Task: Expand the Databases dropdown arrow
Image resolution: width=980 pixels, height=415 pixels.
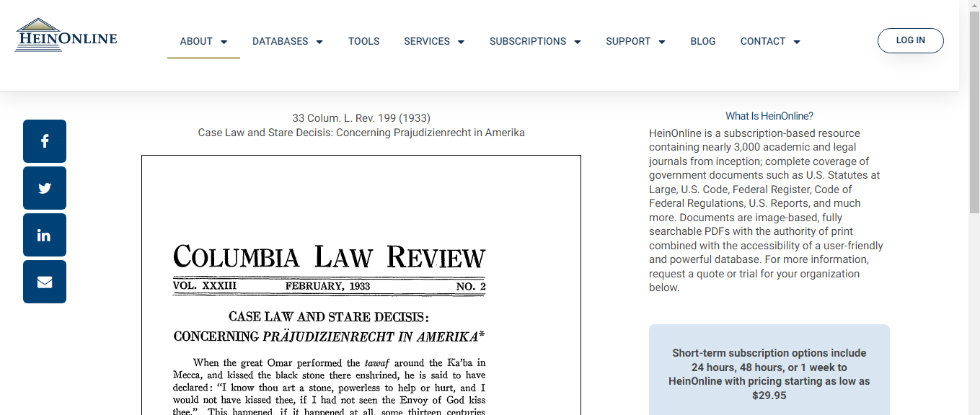Action: [319, 42]
